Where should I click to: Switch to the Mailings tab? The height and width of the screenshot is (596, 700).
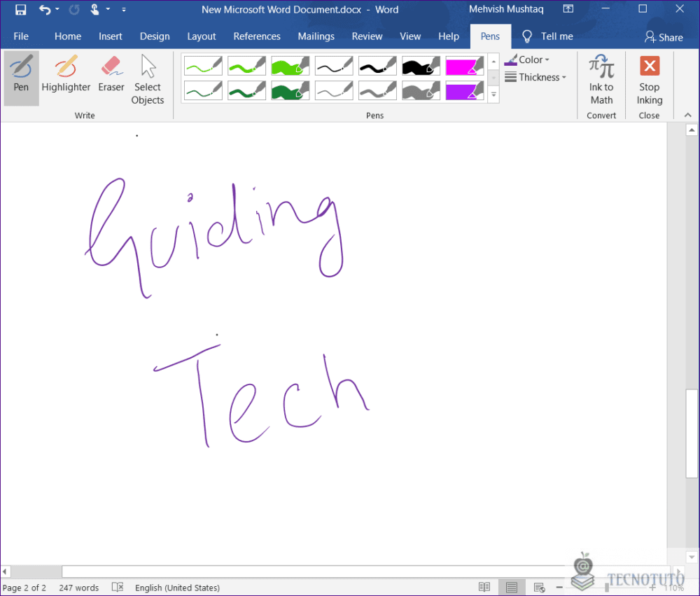316,36
